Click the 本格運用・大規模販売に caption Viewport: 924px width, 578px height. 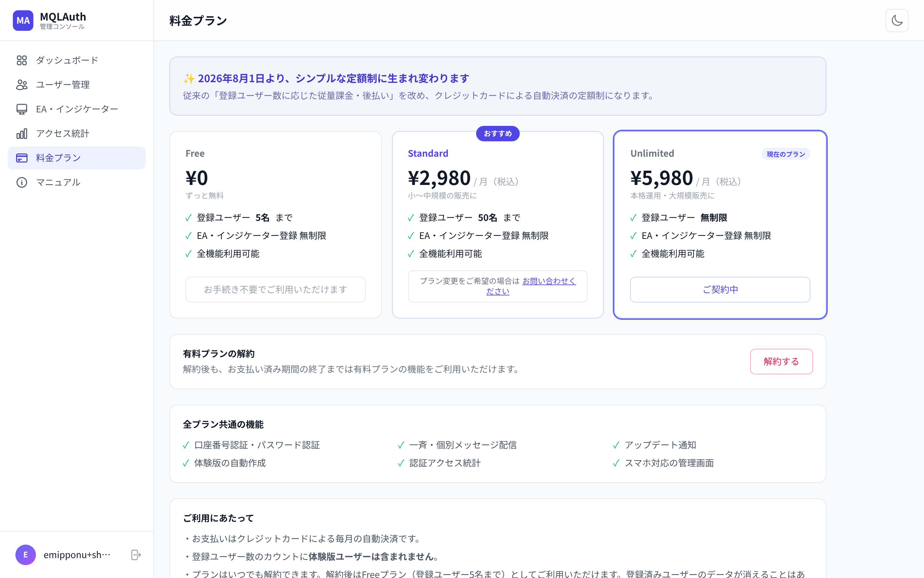pos(672,196)
